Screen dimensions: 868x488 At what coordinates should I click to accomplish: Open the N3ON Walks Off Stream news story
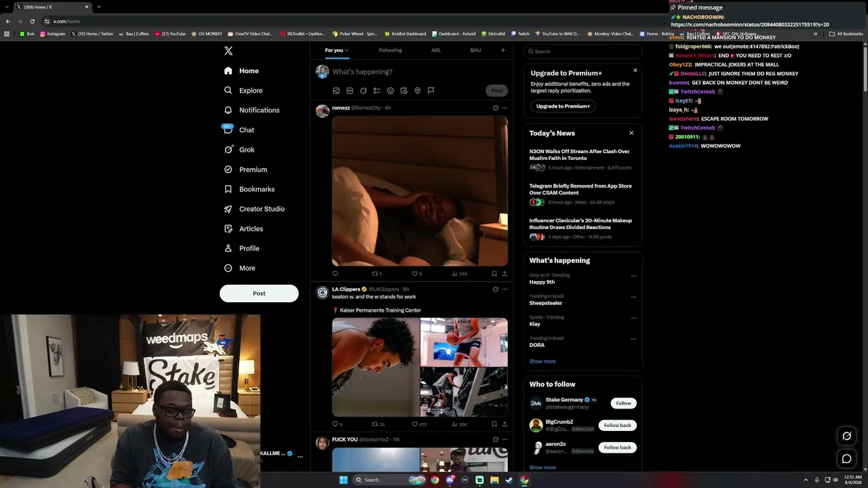coord(583,161)
